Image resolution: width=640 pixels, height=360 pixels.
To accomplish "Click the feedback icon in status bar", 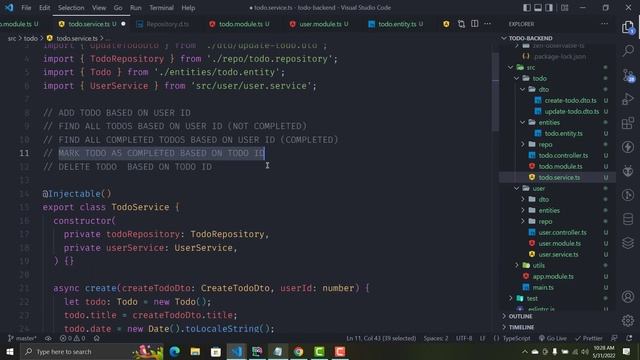I will tap(614, 338).
